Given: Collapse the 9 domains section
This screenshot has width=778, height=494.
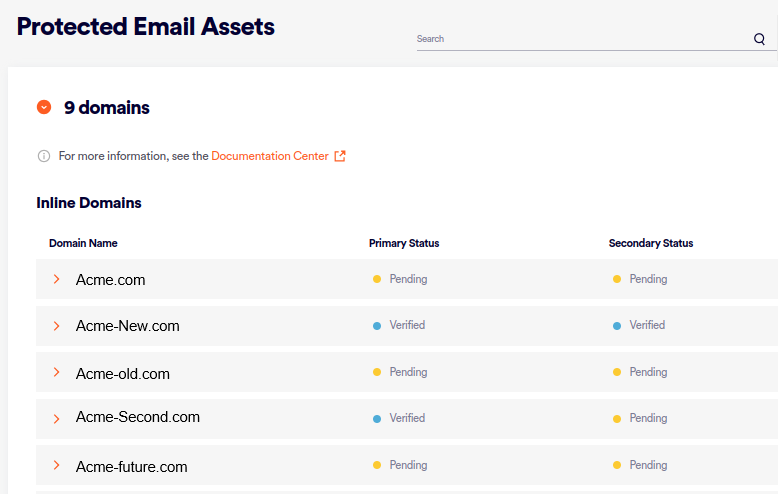Looking at the screenshot, I should coord(44,107).
